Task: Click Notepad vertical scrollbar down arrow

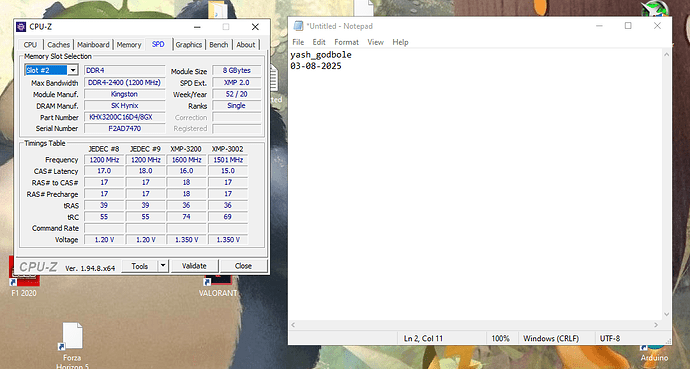Action: point(666,314)
